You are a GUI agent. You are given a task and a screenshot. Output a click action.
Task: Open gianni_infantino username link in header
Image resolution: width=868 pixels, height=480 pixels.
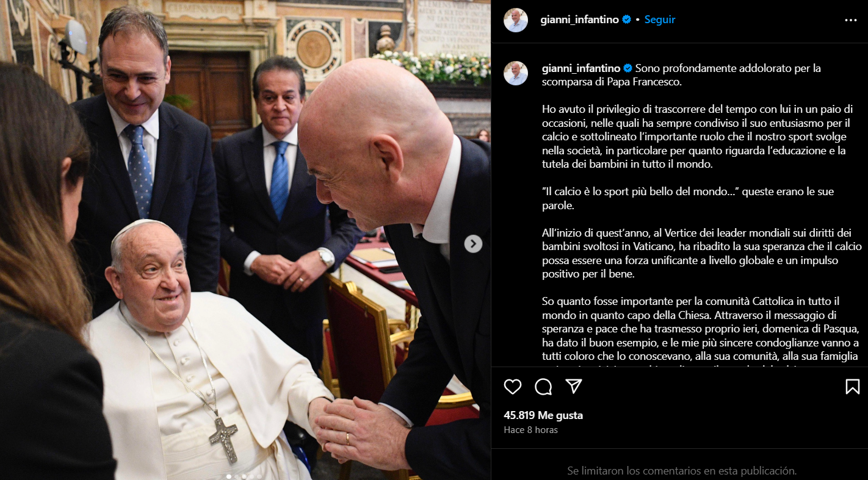580,20
